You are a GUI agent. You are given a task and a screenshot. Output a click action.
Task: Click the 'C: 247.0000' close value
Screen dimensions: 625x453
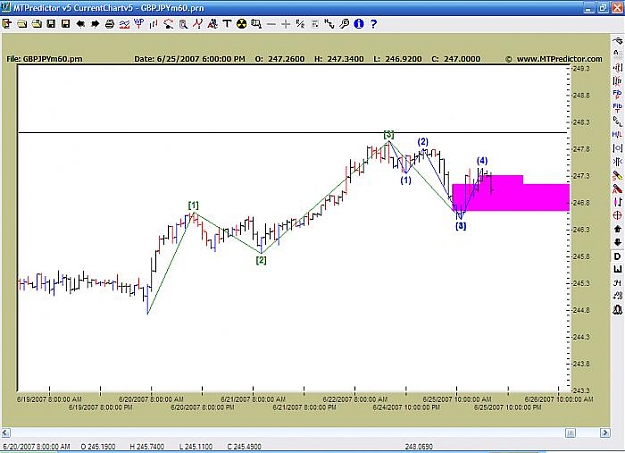click(x=456, y=59)
